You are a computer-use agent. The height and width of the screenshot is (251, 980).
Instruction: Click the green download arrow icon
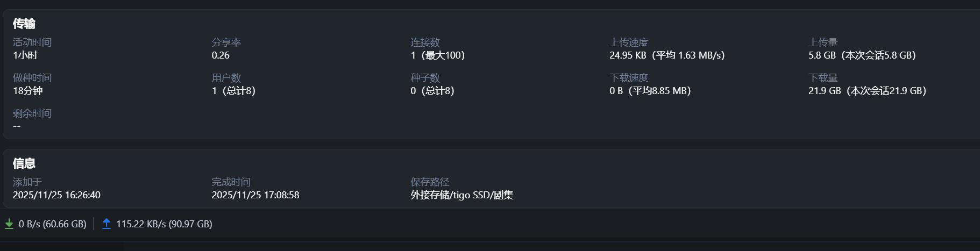pyautogui.click(x=9, y=224)
